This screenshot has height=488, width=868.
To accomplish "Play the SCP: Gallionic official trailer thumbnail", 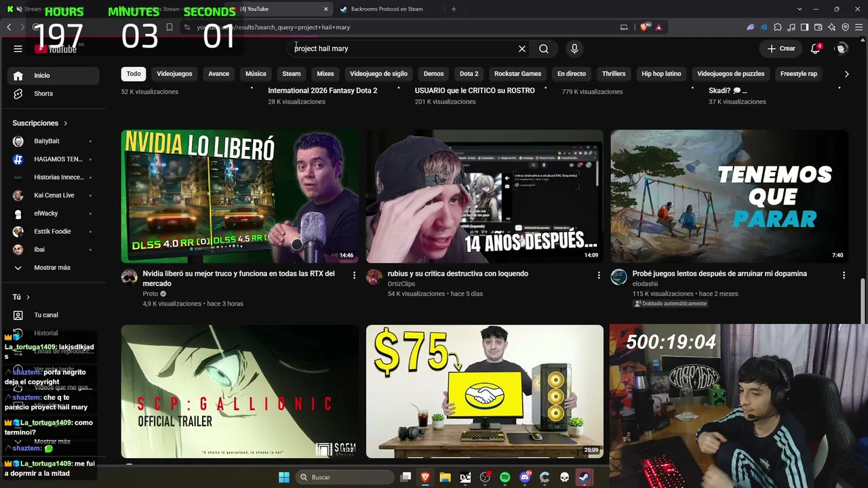I will [240, 392].
